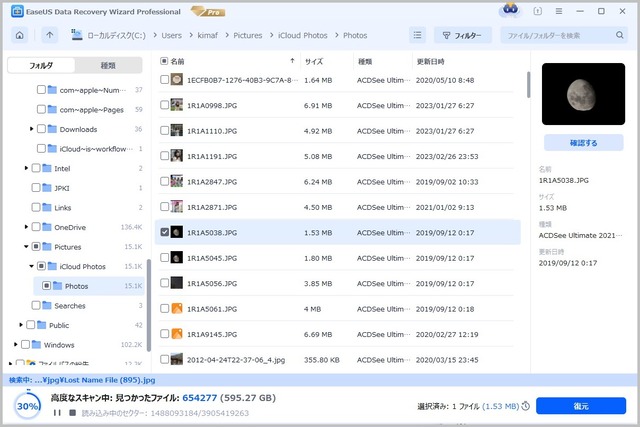Viewport: 640px width, 427px height.
Task: Click the file list vertical scrollbar
Action: (528, 85)
